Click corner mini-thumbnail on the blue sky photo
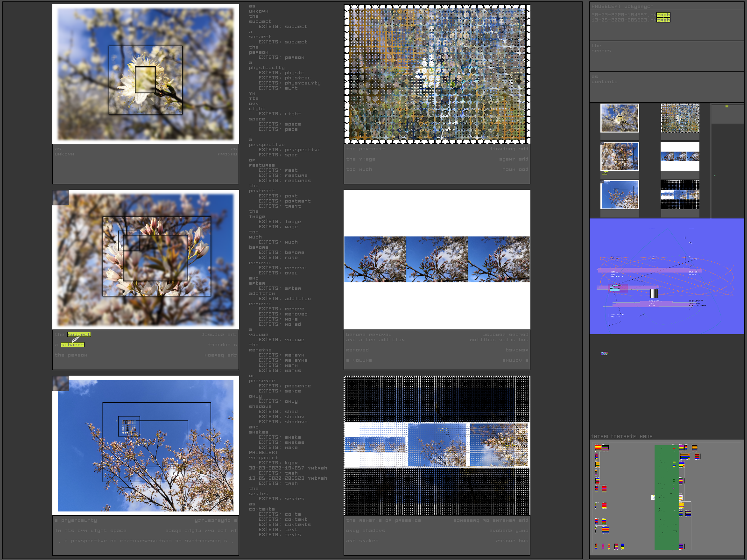 coord(60,384)
